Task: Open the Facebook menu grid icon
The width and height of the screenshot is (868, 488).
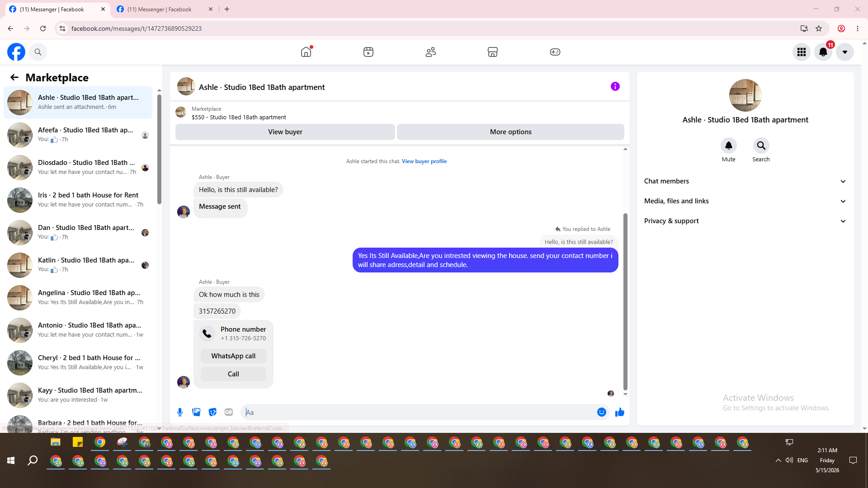Action: 802,52
